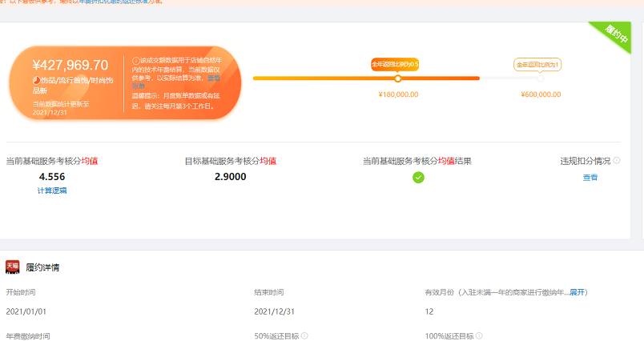Screen dimensions: 644x341
Task: Click the 目标基础服务考核分均值 label
Action: click(231, 161)
